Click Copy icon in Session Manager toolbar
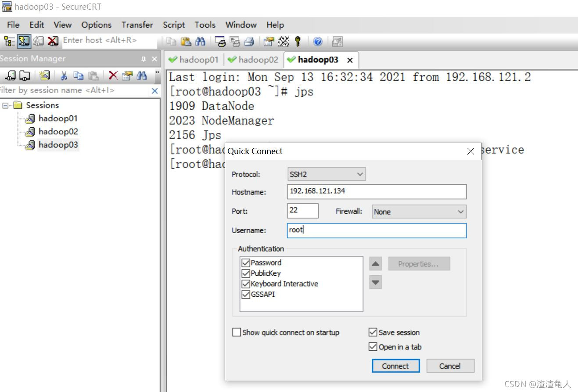 78,76
